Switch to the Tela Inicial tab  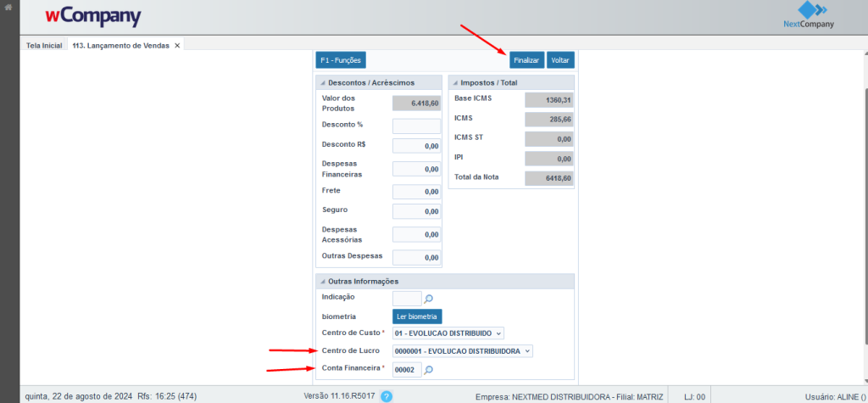(44, 45)
